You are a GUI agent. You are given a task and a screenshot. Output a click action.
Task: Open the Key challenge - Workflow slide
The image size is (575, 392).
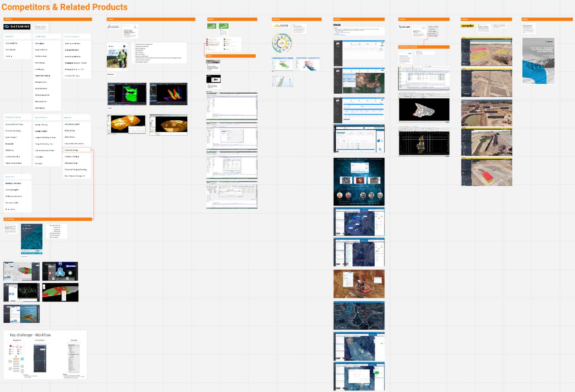point(45,354)
